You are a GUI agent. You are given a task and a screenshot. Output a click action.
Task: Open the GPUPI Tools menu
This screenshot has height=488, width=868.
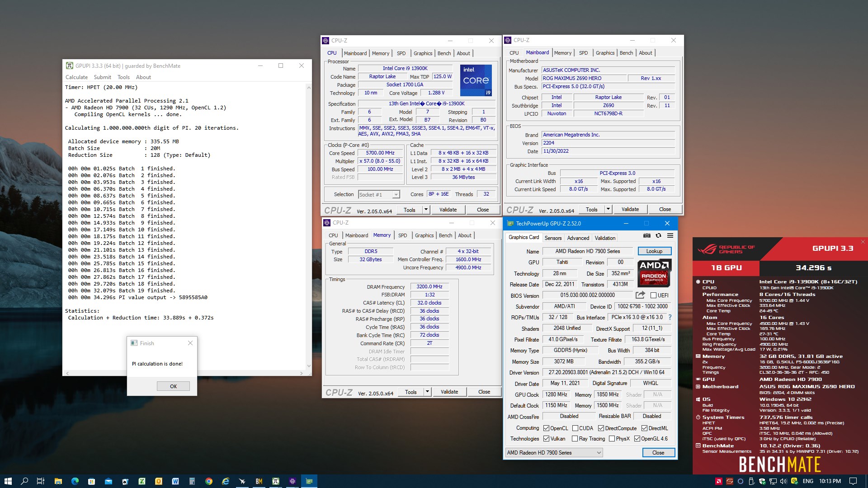123,77
